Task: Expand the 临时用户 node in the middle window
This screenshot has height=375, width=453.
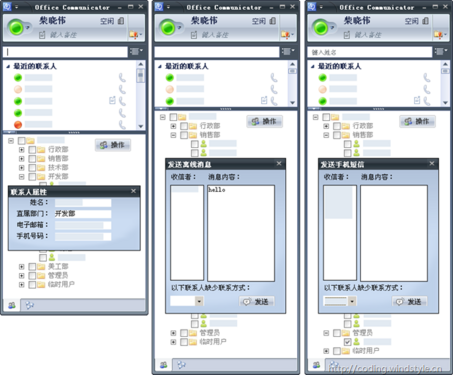Action: pos(173,342)
